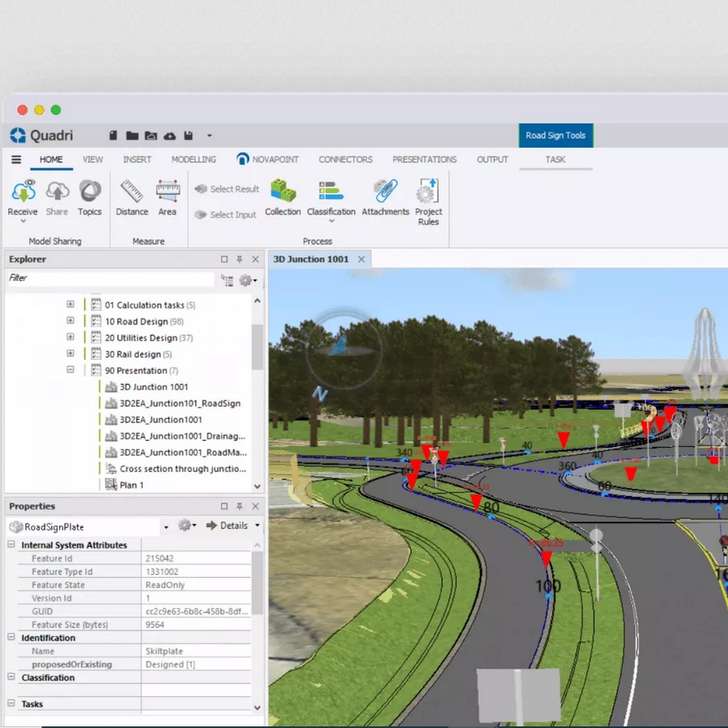Open Properties settings gear
The height and width of the screenshot is (728, 728).
point(187,526)
